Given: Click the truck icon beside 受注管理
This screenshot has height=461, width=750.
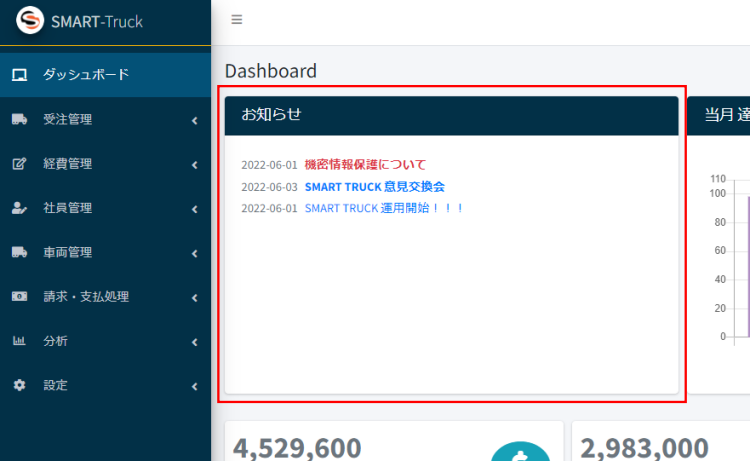Looking at the screenshot, I should click(x=19, y=120).
